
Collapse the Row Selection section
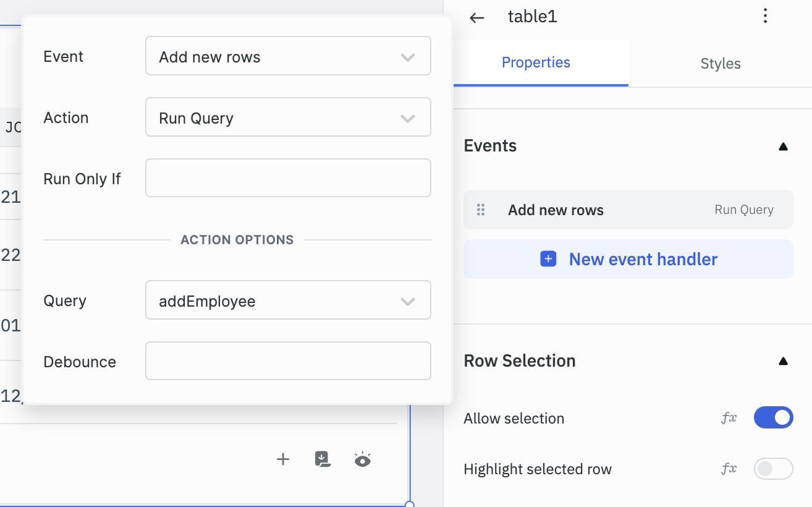[783, 361]
